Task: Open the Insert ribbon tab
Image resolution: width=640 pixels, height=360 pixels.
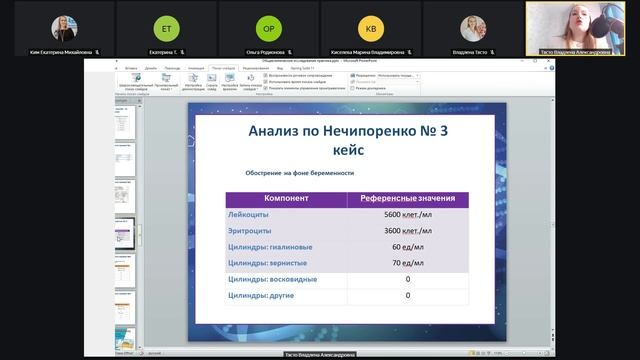Action: coord(131,68)
